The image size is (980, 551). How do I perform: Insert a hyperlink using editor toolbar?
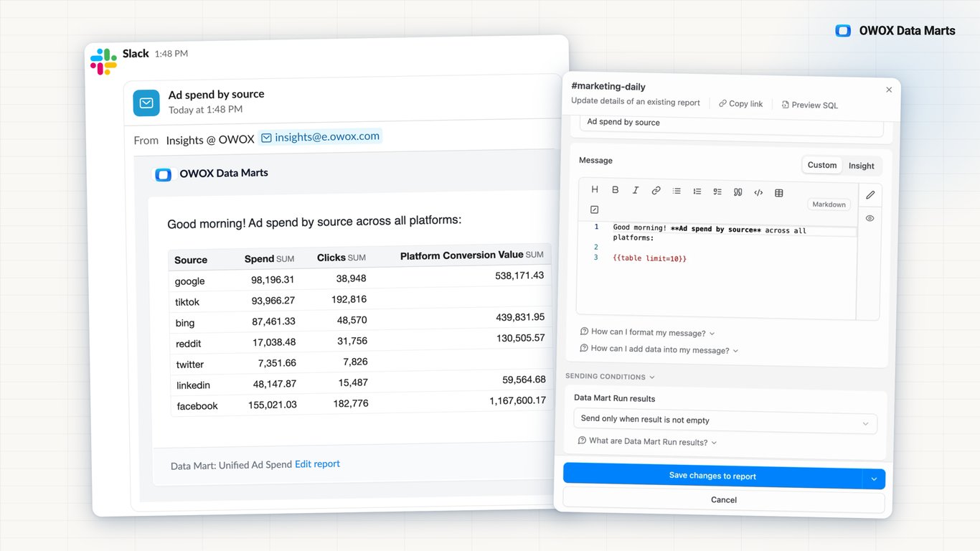click(656, 191)
